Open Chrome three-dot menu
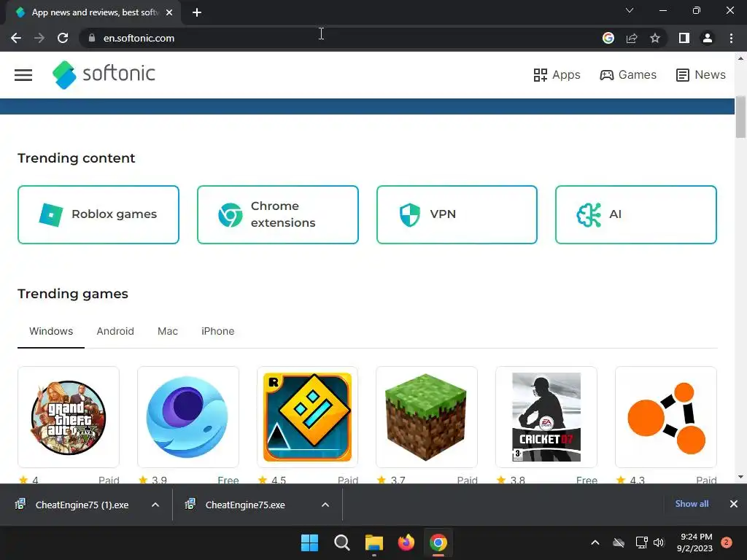 731,38
